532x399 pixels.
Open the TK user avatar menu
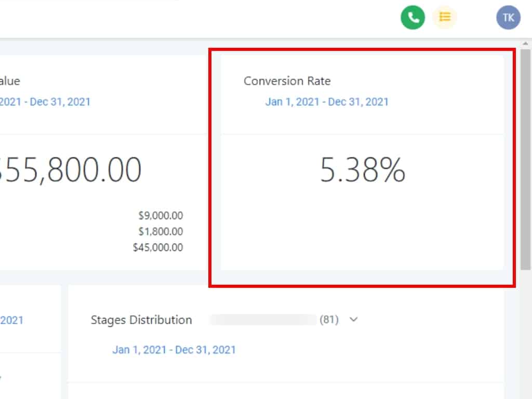508,18
